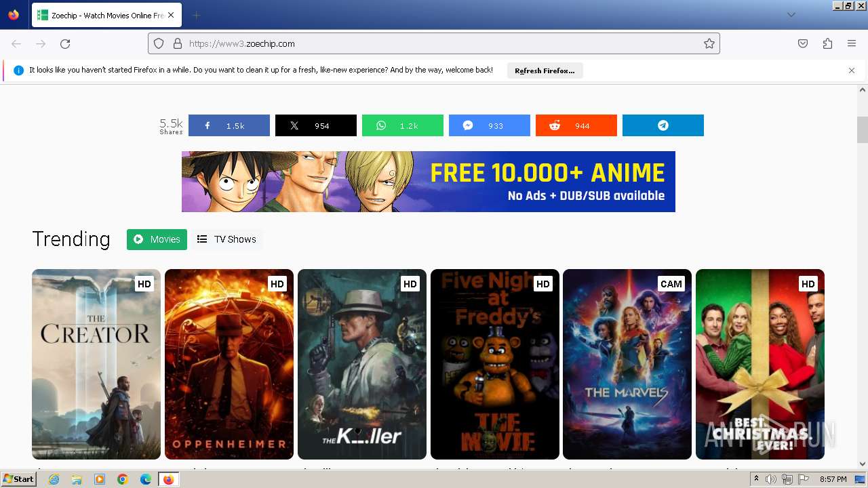
Task: Open media player from taskbar
Action: tap(100, 479)
